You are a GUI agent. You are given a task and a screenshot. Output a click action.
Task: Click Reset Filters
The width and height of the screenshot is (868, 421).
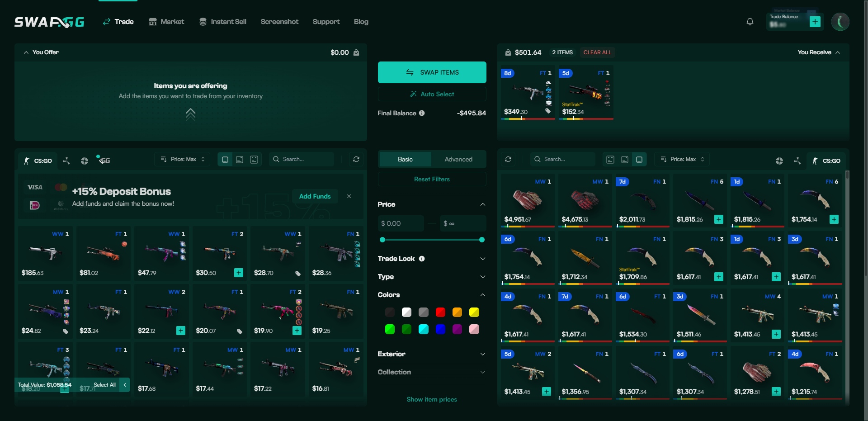(432, 179)
